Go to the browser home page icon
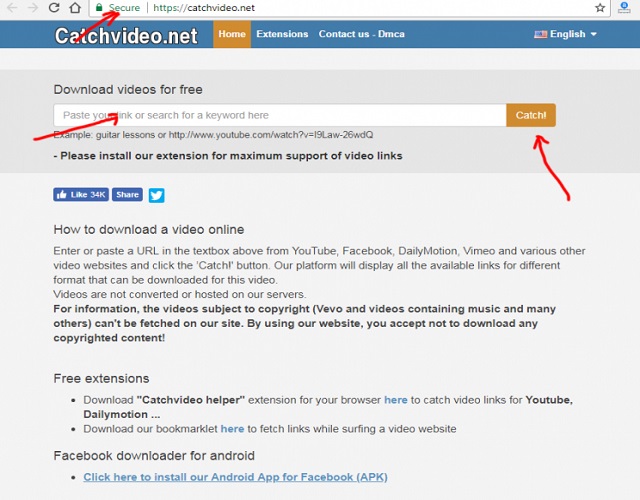 (75, 8)
